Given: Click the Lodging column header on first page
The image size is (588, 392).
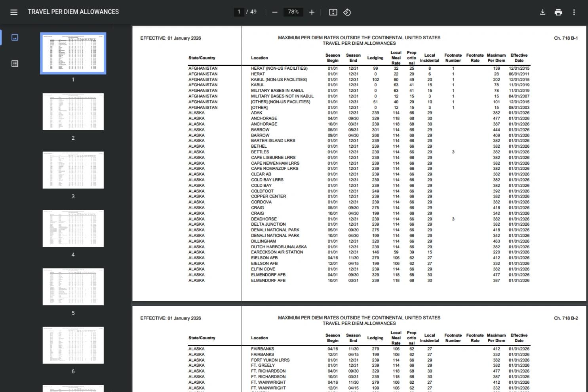Looking at the screenshot, I should click(375, 58).
